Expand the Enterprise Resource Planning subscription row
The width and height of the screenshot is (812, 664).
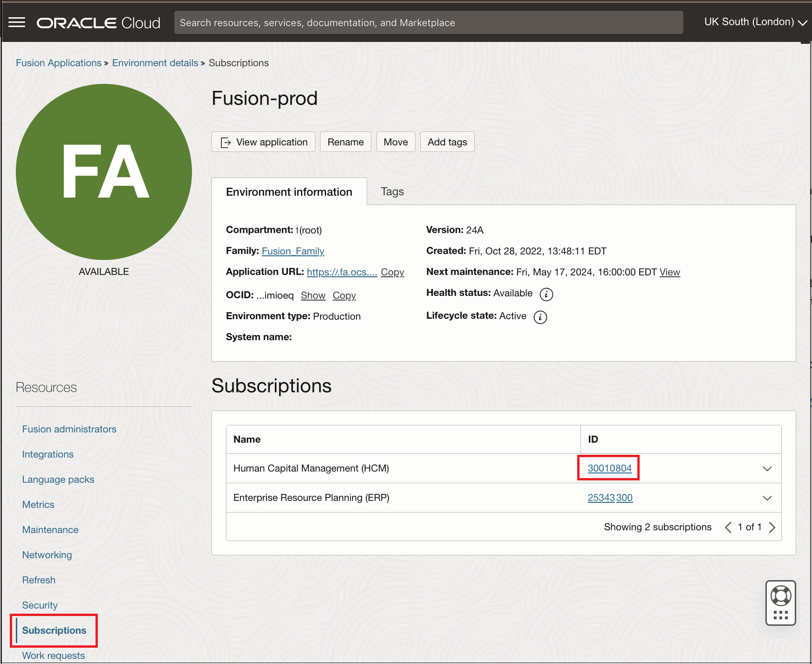pyautogui.click(x=767, y=498)
